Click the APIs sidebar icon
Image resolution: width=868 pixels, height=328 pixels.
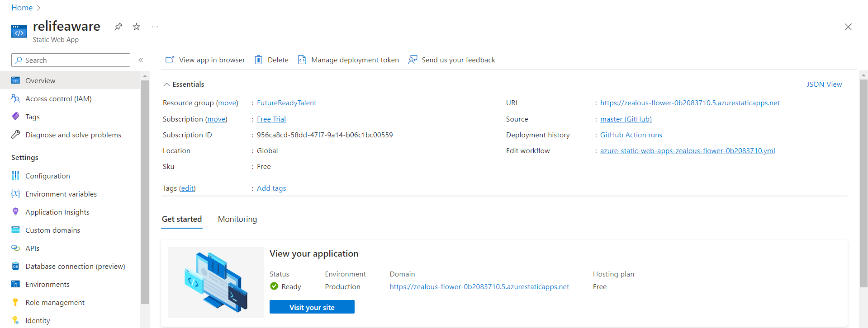[15, 248]
